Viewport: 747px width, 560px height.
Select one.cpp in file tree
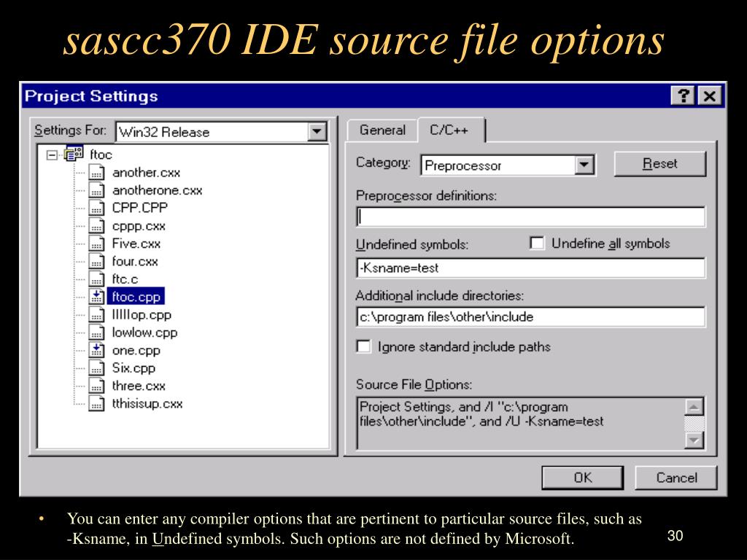(136, 350)
